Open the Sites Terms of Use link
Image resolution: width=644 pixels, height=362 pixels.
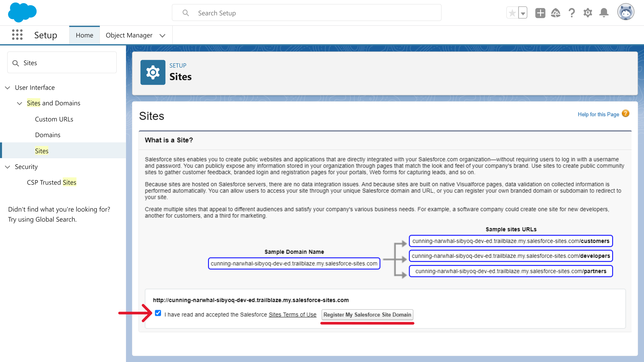tap(292, 314)
